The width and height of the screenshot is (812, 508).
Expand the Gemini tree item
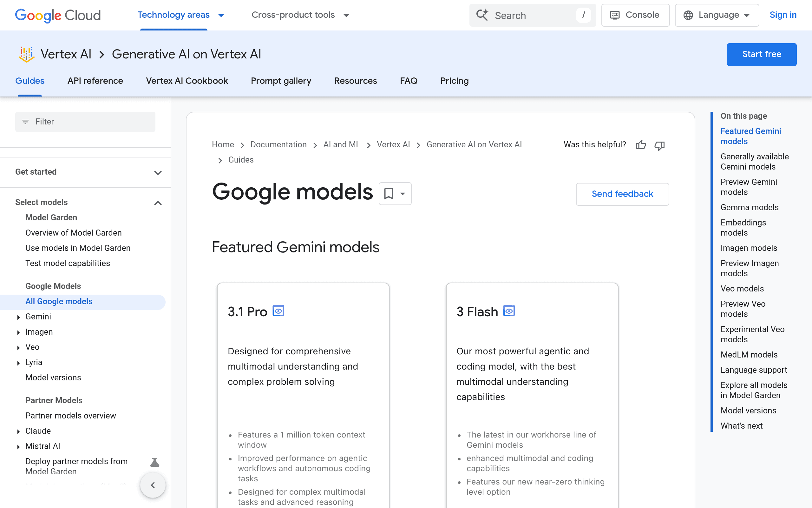(18, 317)
